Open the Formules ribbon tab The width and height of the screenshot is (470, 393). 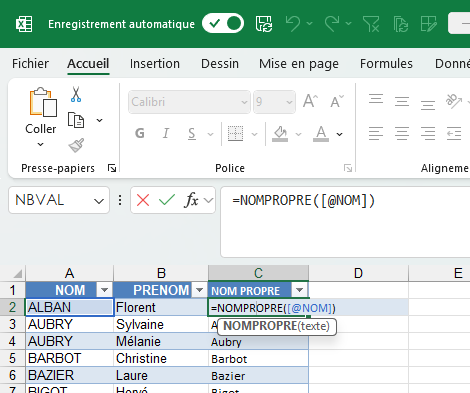[386, 63]
